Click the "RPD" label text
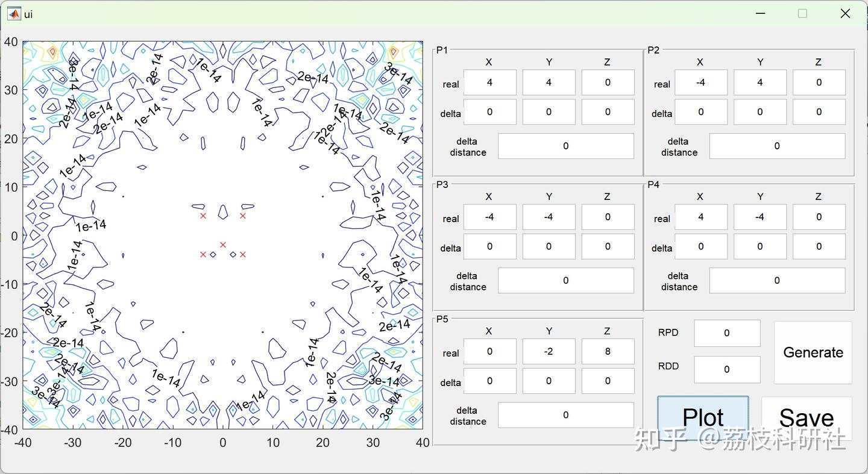 668,332
